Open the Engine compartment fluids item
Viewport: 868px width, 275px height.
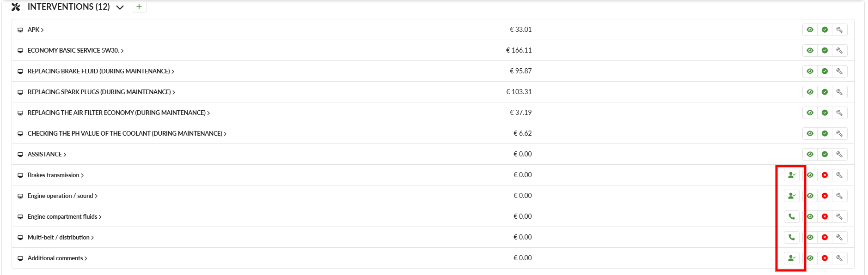pos(65,216)
